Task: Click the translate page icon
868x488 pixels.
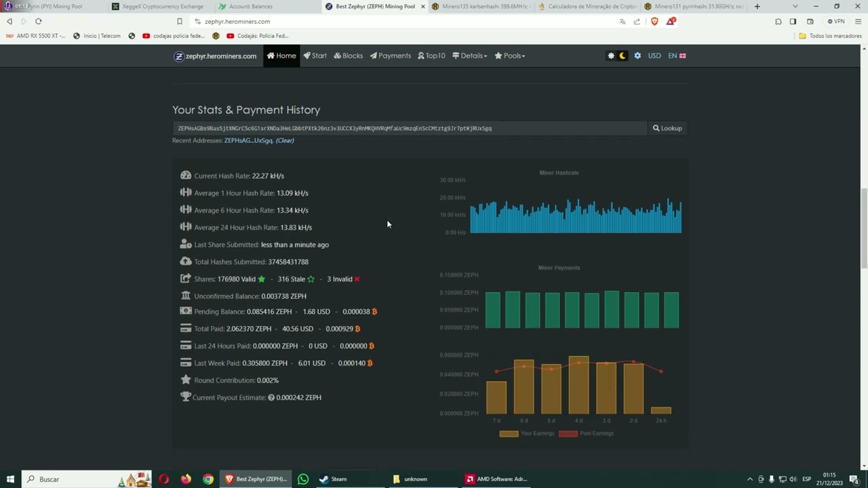Action: coord(623,22)
